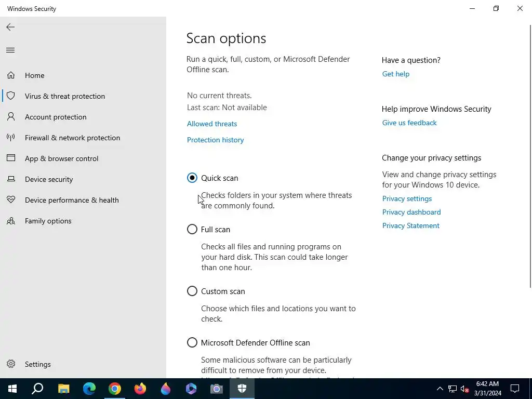This screenshot has height=399, width=532.
Task: Open Device performance & health label
Action: tap(72, 200)
